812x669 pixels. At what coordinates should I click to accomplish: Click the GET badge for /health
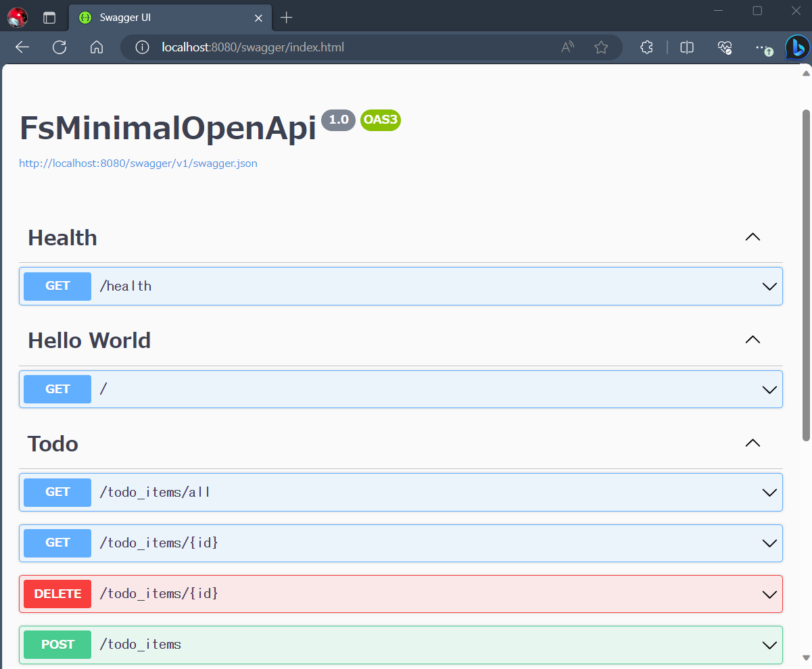[57, 286]
